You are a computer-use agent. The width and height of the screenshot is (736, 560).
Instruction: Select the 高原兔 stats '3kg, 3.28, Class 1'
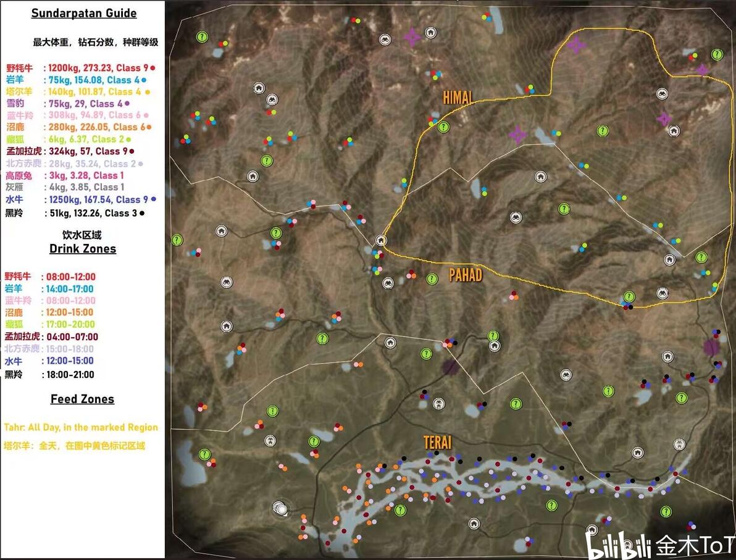coord(86,175)
